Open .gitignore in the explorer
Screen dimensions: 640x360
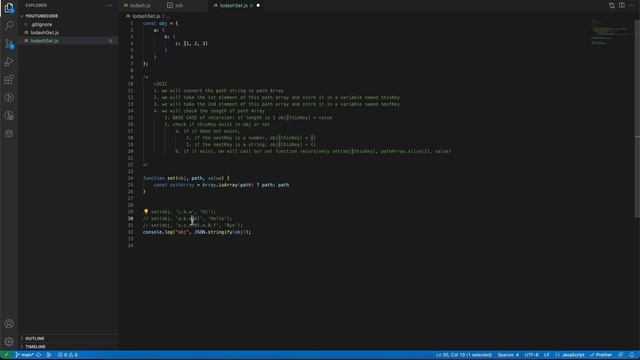coord(41,24)
